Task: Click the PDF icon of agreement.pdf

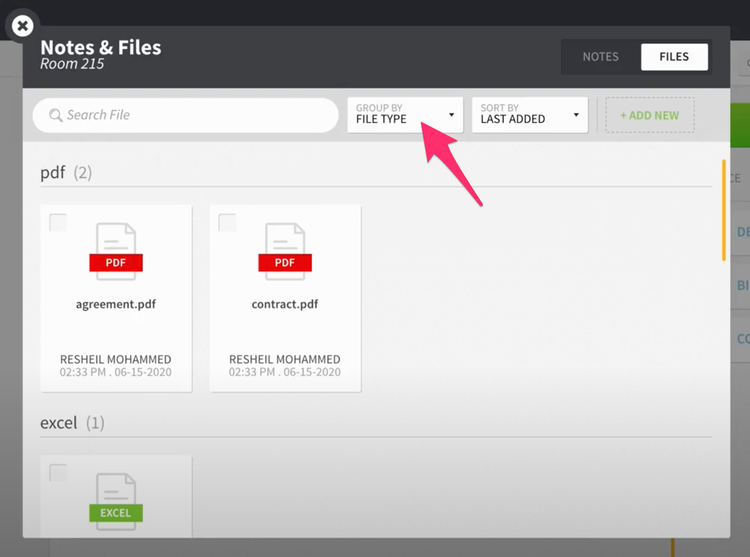Action: tap(116, 251)
